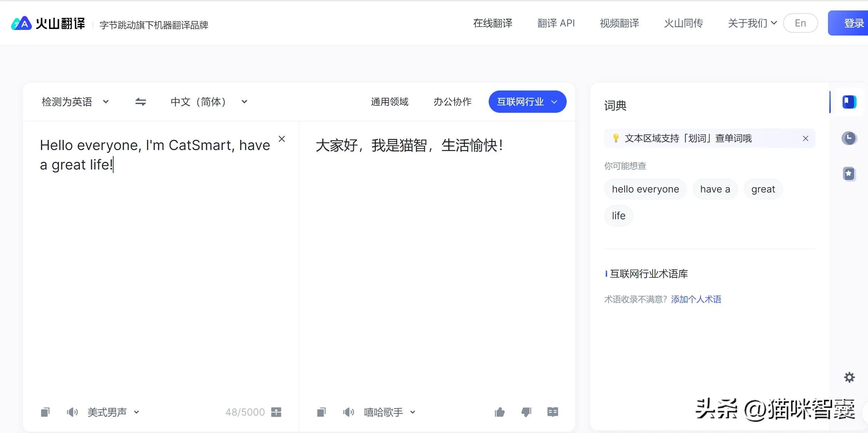Copy the source text
The width and height of the screenshot is (868, 433).
45,412
